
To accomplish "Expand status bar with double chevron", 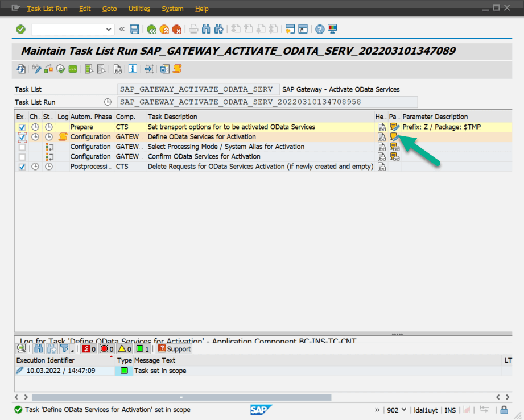I will (x=377, y=410).
